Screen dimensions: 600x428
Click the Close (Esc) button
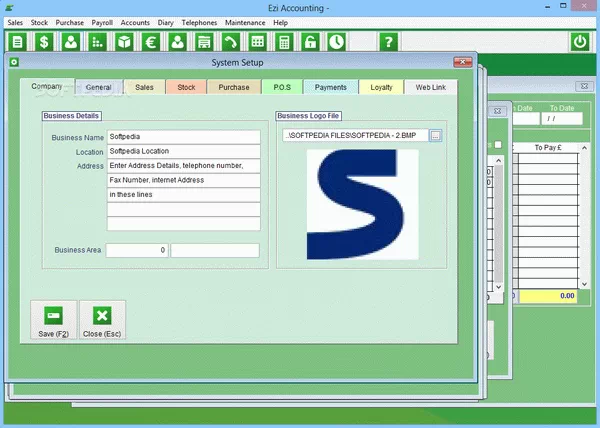point(102,320)
